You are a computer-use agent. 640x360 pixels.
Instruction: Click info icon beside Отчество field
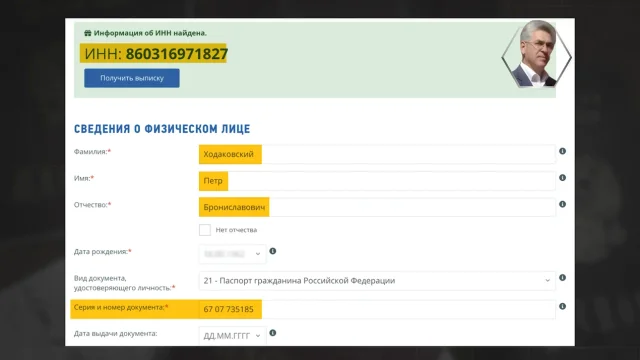point(562,204)
